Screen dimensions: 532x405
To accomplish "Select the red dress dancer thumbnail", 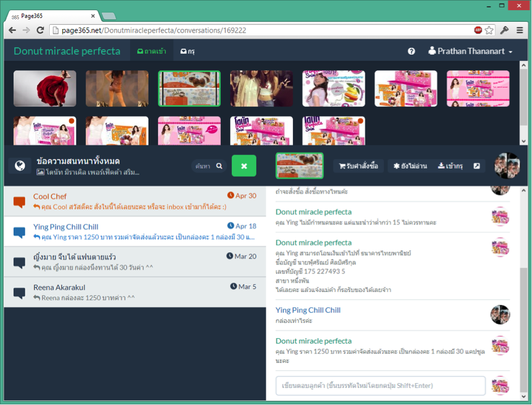I will coord(37,88).
